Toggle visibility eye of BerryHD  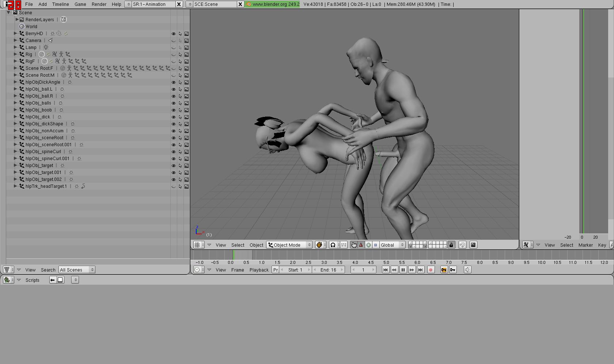point(174,34)
